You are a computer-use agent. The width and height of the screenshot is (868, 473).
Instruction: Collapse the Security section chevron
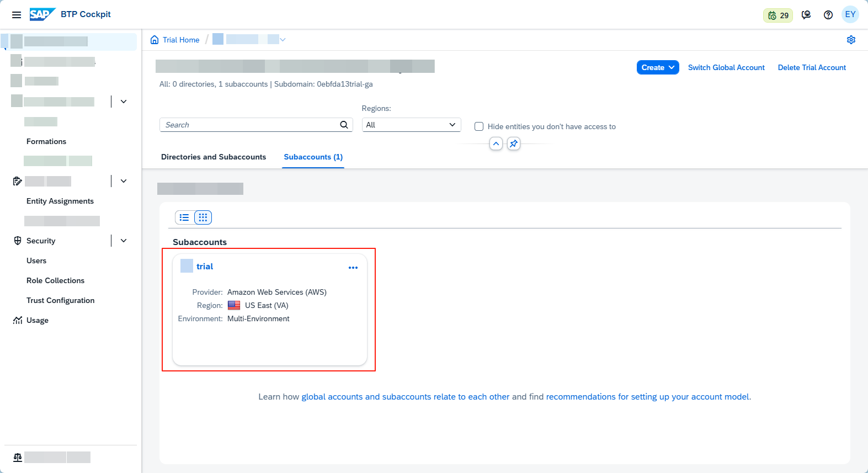point(124,241)
